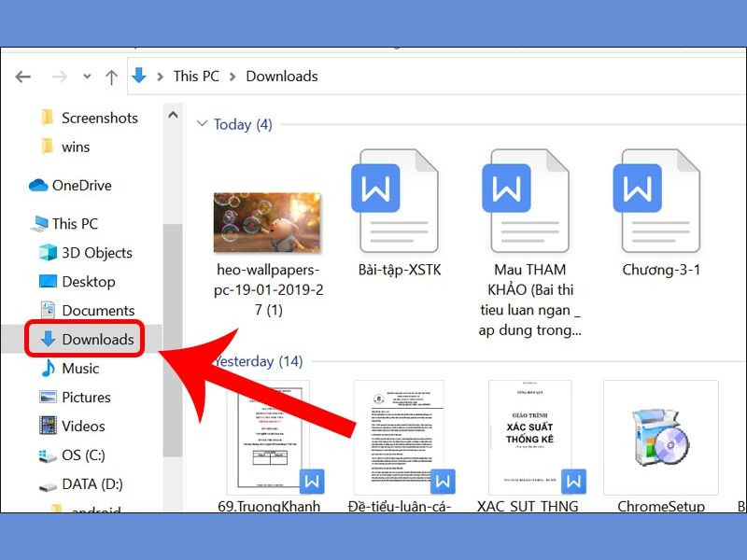Select the XAC SUT THNG document thumbnail
747x560 pixels.
[530, 438]
